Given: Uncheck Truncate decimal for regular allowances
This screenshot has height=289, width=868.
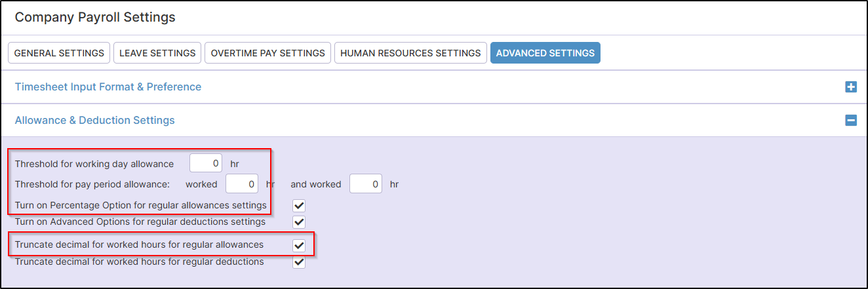Looking at the screenshot, I should 299,245.
